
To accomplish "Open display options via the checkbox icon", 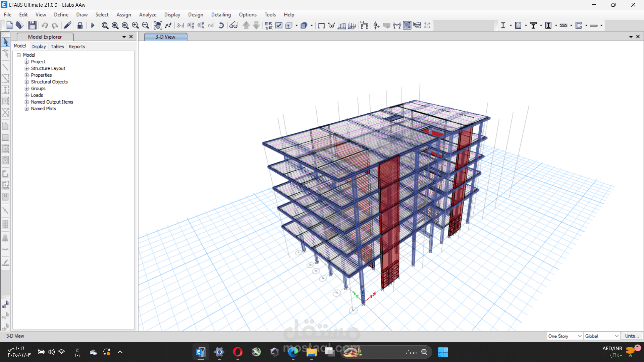I will (279, 25).
